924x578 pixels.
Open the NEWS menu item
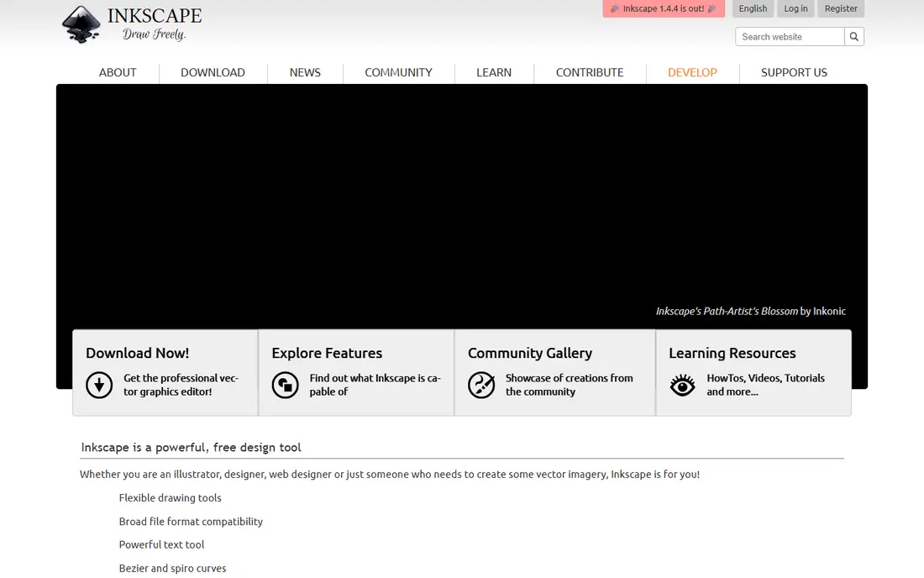305,72
